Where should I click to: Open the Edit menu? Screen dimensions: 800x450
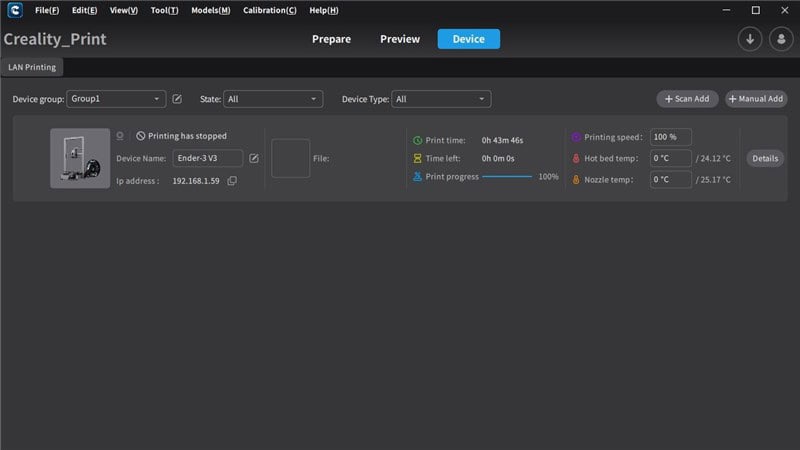point(84,10)
